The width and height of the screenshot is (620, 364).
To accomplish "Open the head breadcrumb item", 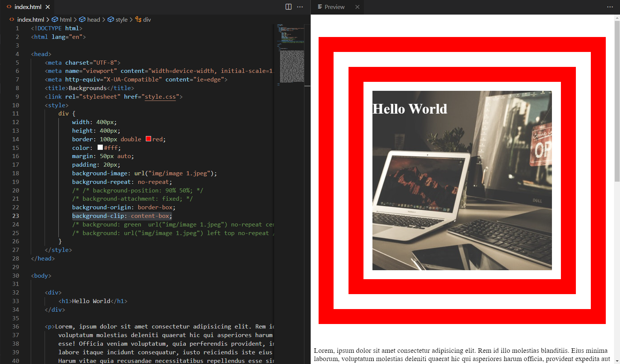I will point(93,19).
